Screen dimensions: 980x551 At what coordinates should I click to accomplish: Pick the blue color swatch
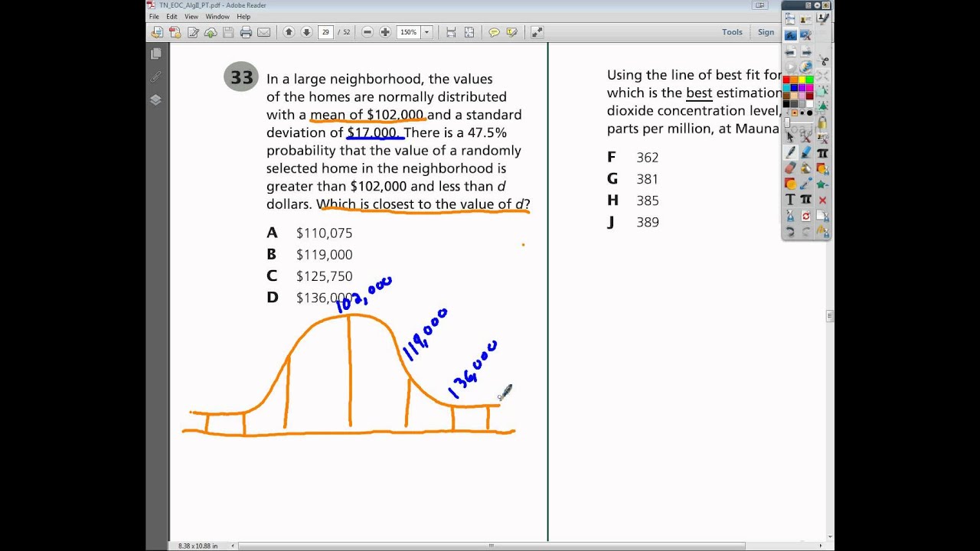click(794, 87)
